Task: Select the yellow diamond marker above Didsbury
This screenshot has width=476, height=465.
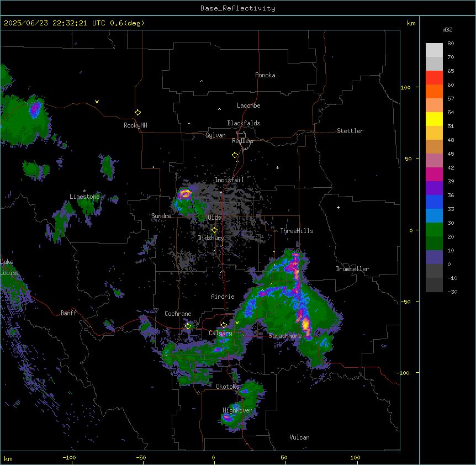Action: pyautogui.click(x=214, y=230)
